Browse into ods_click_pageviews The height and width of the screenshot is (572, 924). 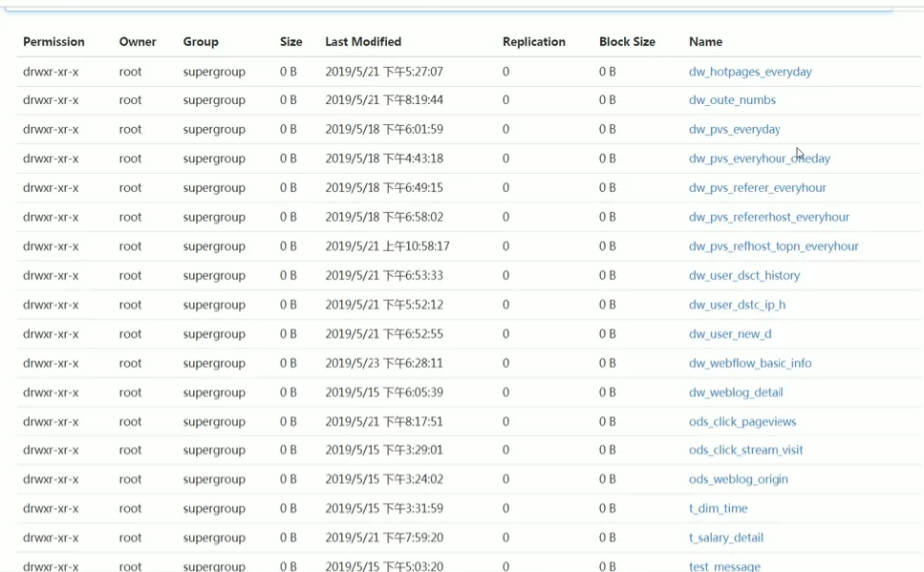[742, 422]
